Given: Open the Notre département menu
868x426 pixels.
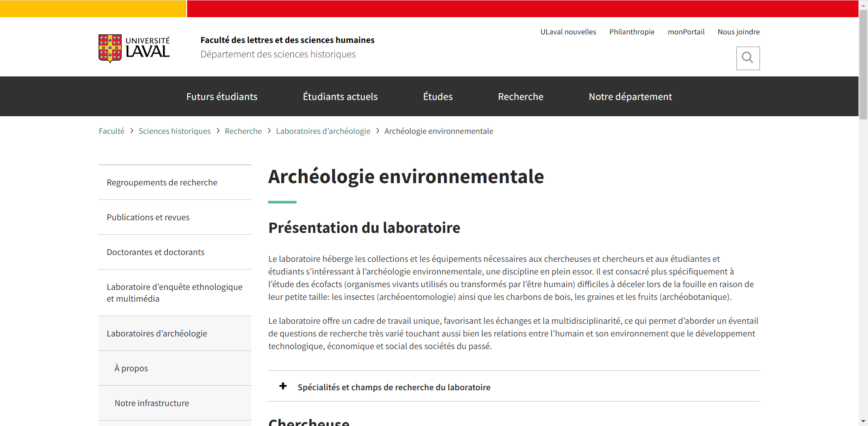Looking at the screenshot, I should coord(630,96).
